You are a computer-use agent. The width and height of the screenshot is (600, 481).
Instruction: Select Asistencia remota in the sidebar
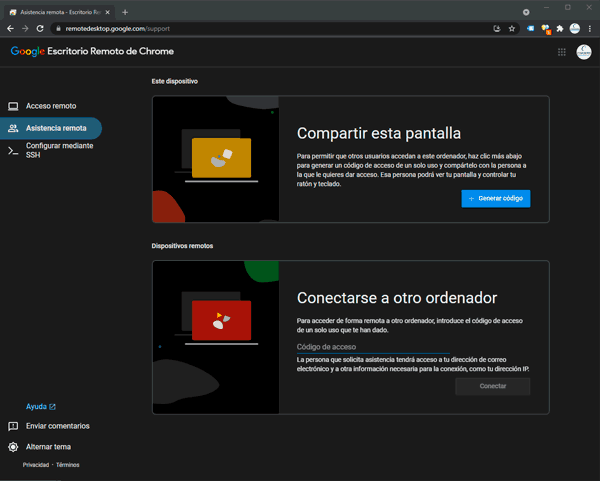[51, 128]
